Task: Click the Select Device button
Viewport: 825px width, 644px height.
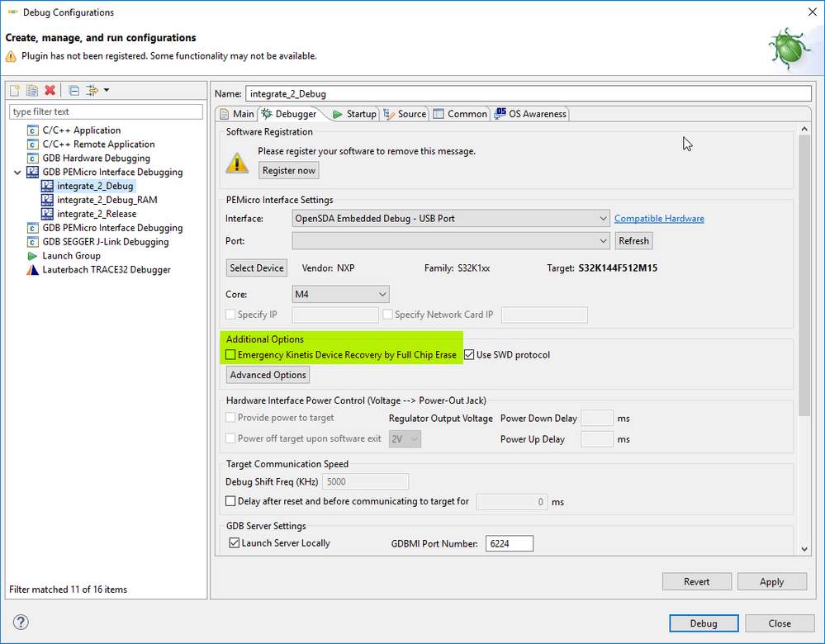Action: (x=257, y=268)
